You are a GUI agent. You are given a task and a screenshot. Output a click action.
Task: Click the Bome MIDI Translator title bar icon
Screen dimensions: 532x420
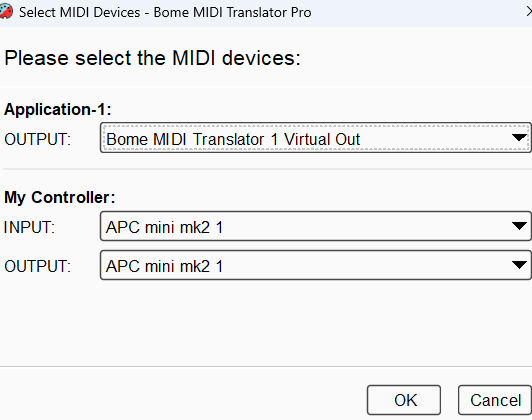(6, 12)
